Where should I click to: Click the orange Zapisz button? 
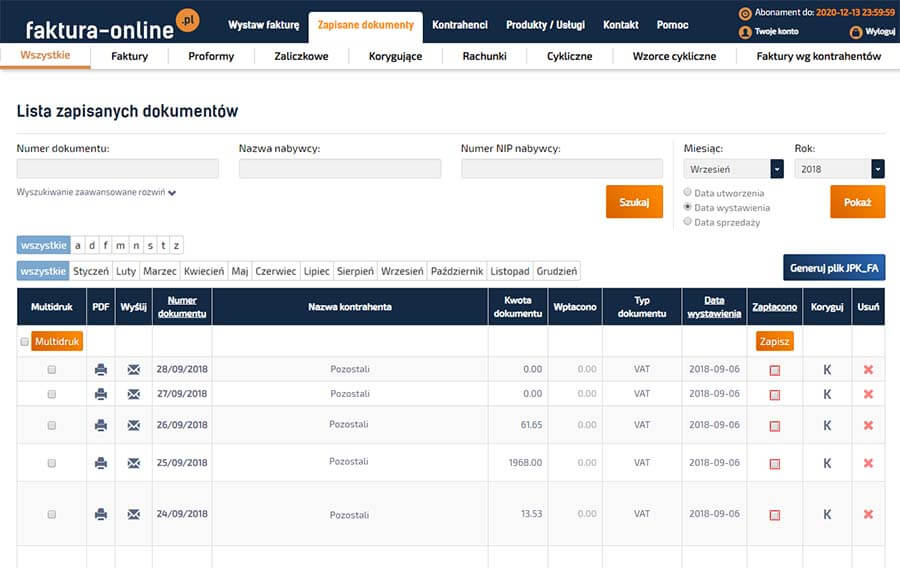point(774,341)
